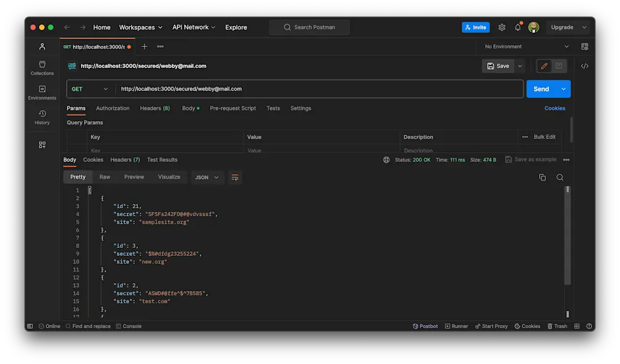Select the Visualize response view
The image size is (620, 364).
169,177
